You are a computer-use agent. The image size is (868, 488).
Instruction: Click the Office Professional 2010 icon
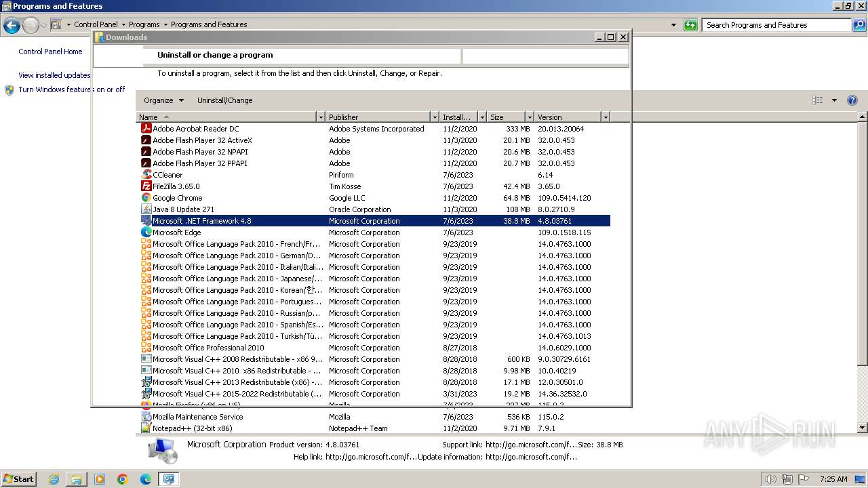(x=146, y=348)
